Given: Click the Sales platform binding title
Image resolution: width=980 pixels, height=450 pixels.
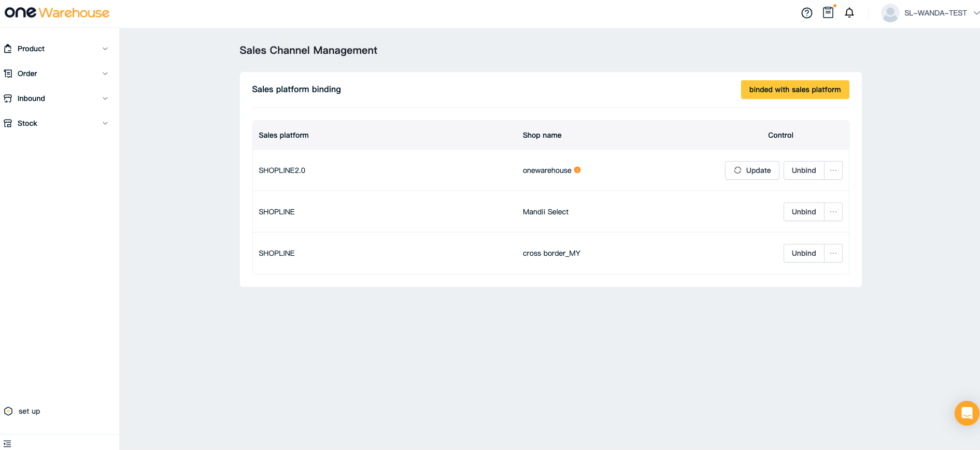Looking at the screenshot, I should click(x=296, y=89).
